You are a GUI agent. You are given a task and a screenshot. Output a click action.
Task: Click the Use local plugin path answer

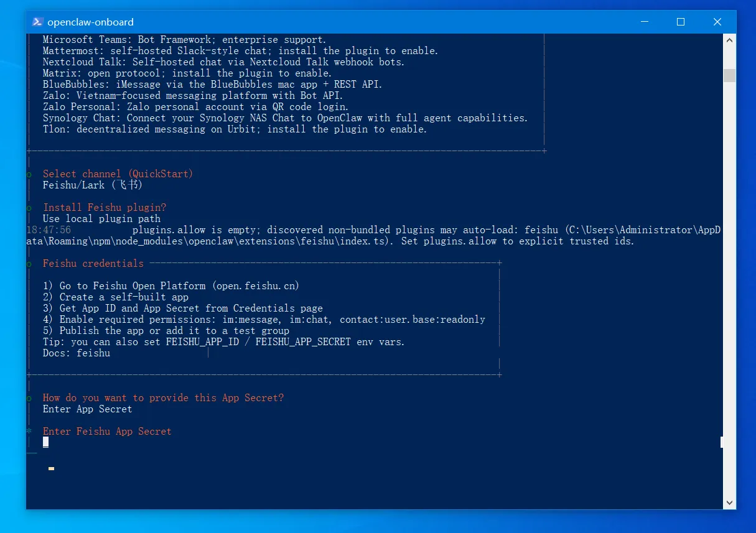click(101, 219)
